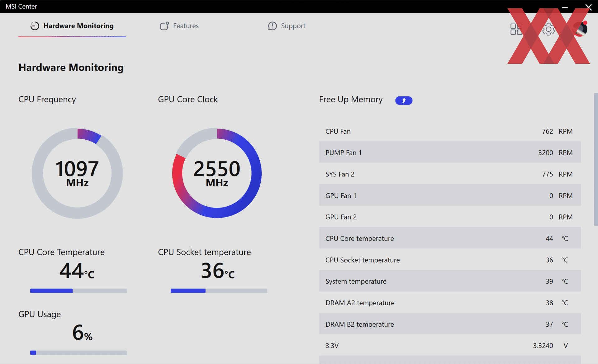This screenshot has height=364, width=598.
Task: Select the CPU Core temperature list row
Action: 450,238
